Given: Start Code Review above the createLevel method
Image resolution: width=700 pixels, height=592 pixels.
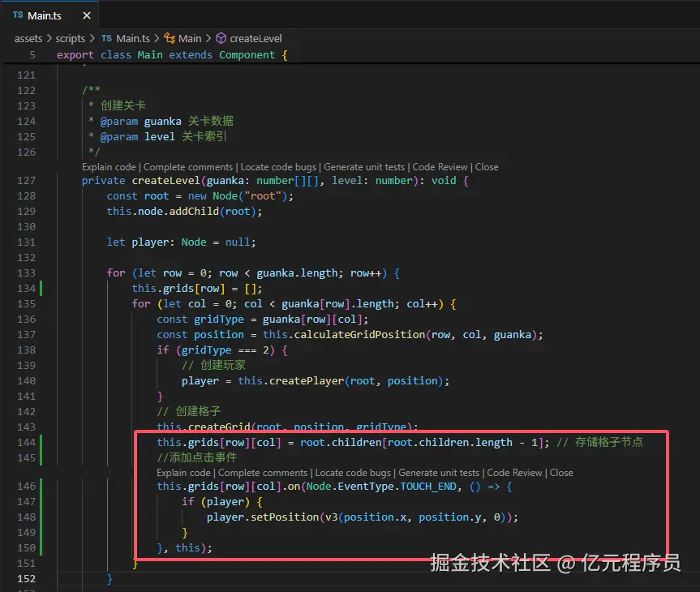Looking at the screenshot, I should 440,167.
